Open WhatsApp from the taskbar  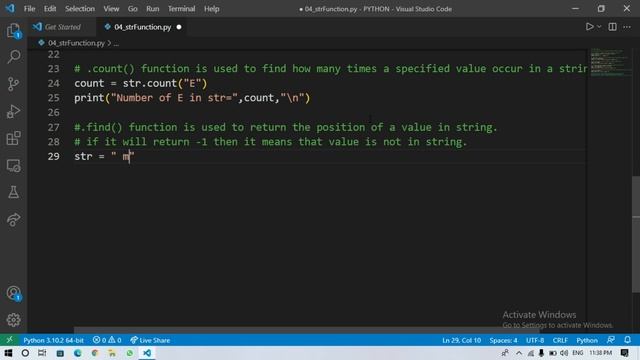(130, 353)
